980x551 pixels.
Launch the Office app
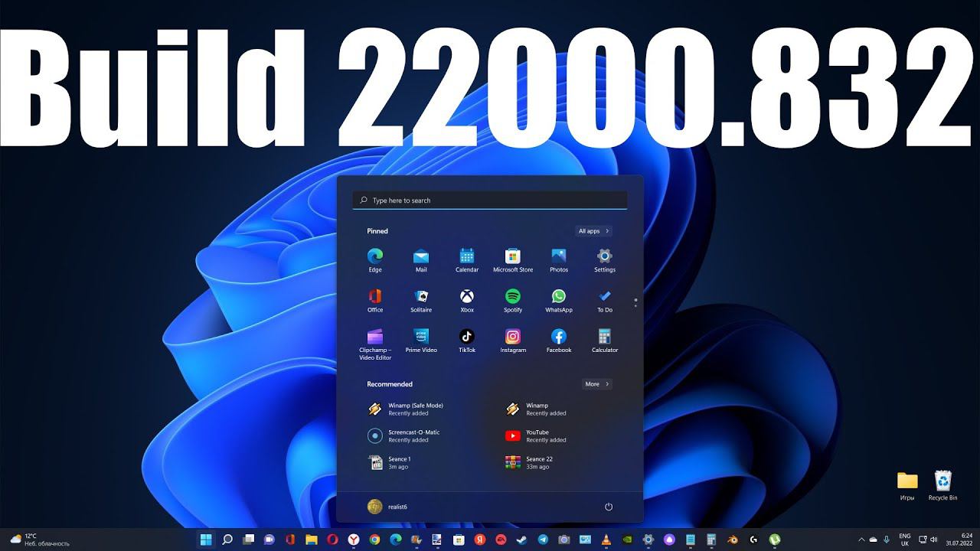pyautogui.click(x=375, y=300)
